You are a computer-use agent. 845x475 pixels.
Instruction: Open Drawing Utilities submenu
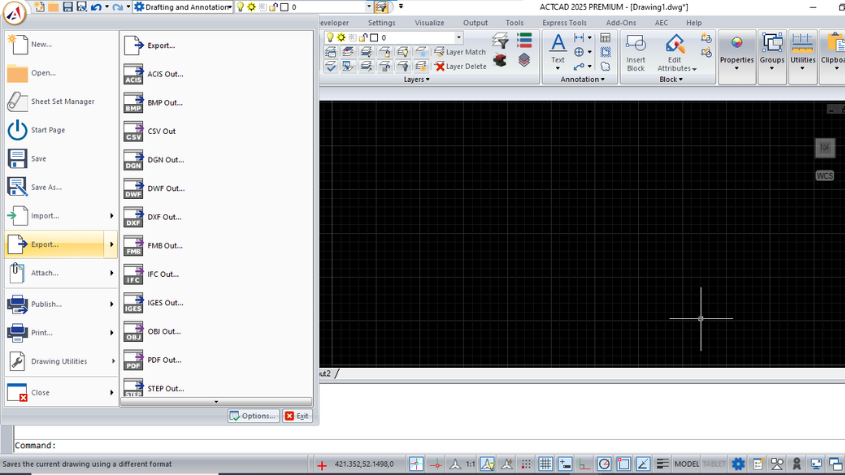[x=60, y=361]
